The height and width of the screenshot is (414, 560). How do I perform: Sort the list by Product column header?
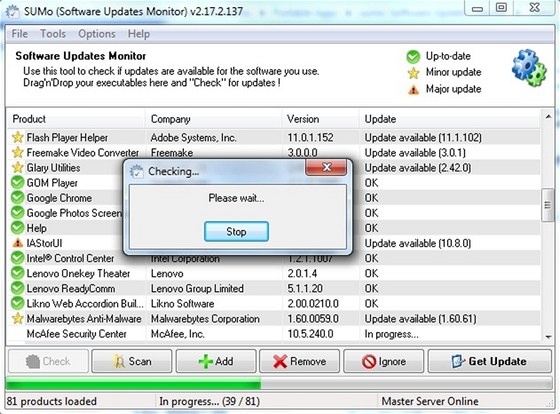[x=76, y=119]
